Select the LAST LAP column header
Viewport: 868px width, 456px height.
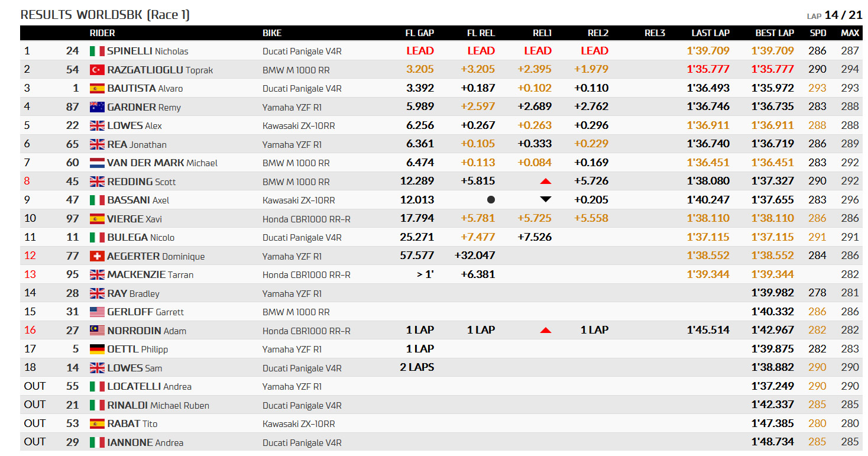[x=711, y=33]
